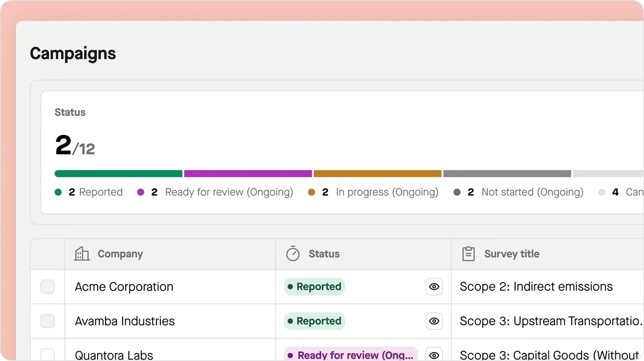
Task: Click the green Reported progress bar segment
Action: (x=118, y=173)
